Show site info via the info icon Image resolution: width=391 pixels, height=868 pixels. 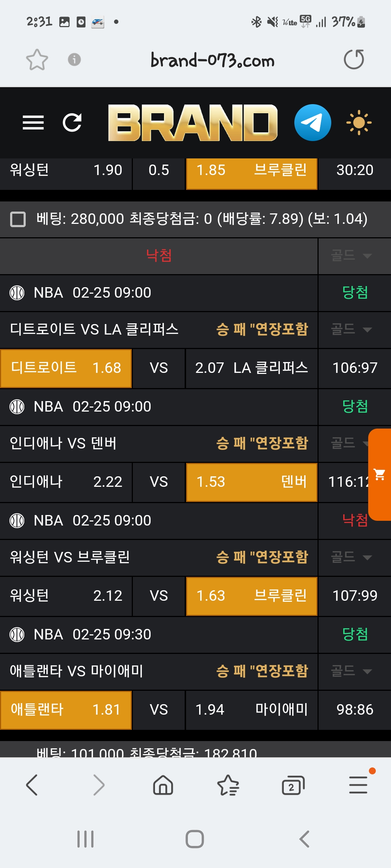(x=74, y=60)
